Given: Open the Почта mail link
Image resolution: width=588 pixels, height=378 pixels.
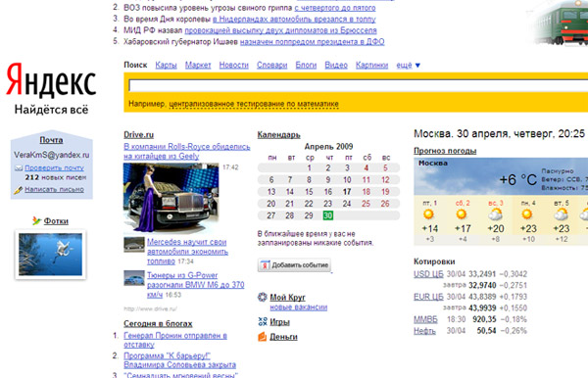Looking at the screenshot, I should tap(51, 140).
